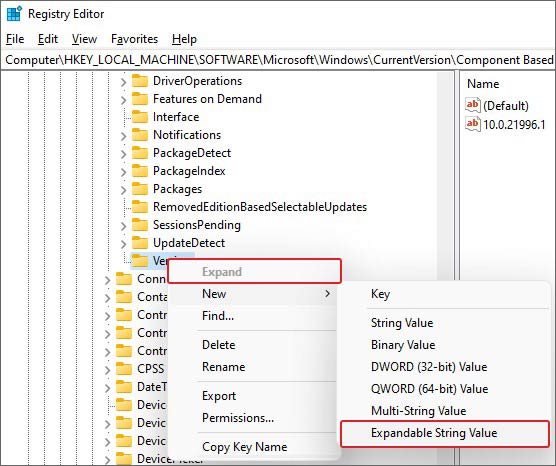Open the Help menu

point(184,39)
